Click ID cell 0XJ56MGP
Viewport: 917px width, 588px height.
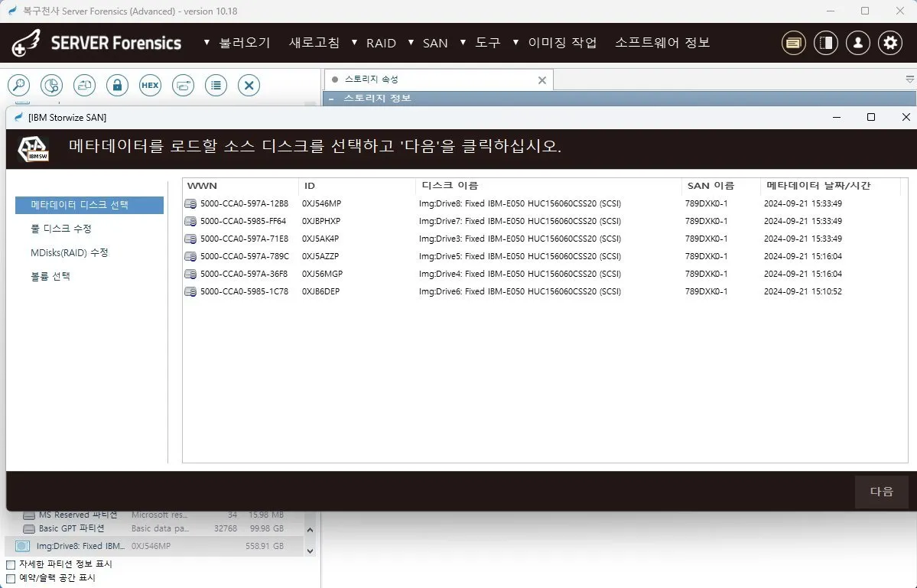tap(322, 274)
